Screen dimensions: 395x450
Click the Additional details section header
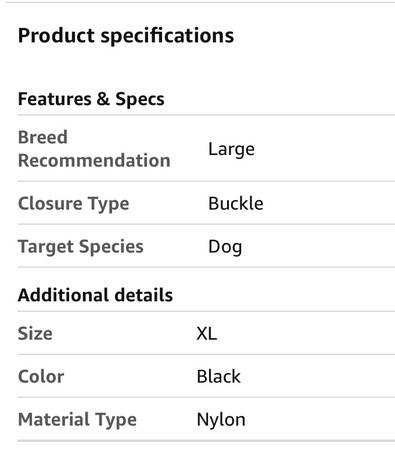pos(95,295)
